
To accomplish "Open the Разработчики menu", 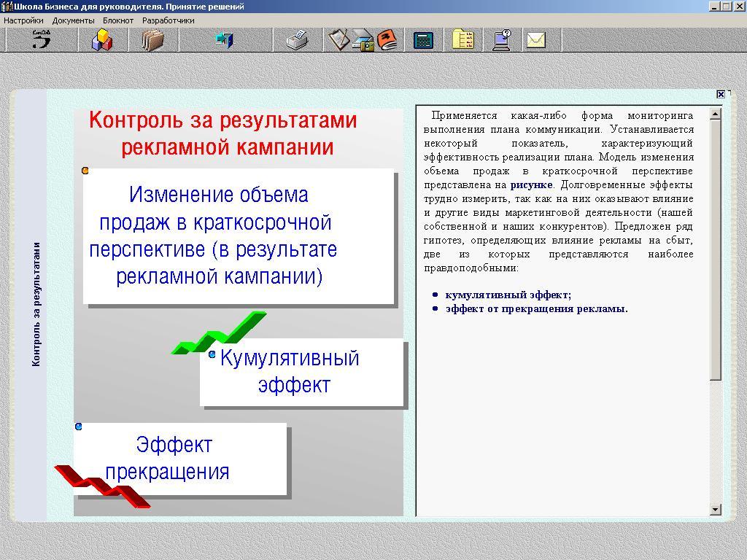I will [x=169, y=20].
